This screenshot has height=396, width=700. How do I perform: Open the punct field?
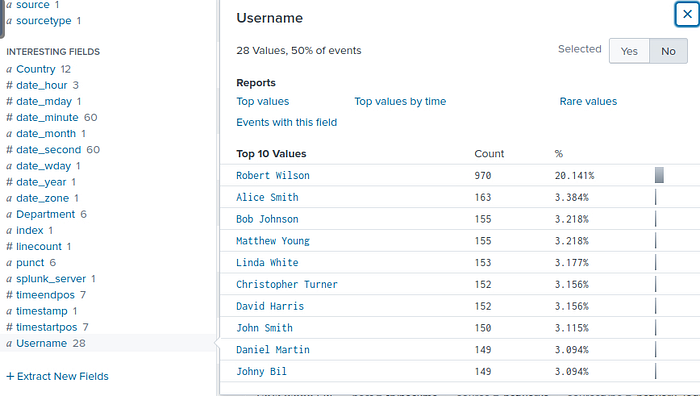tap(30, 263)
